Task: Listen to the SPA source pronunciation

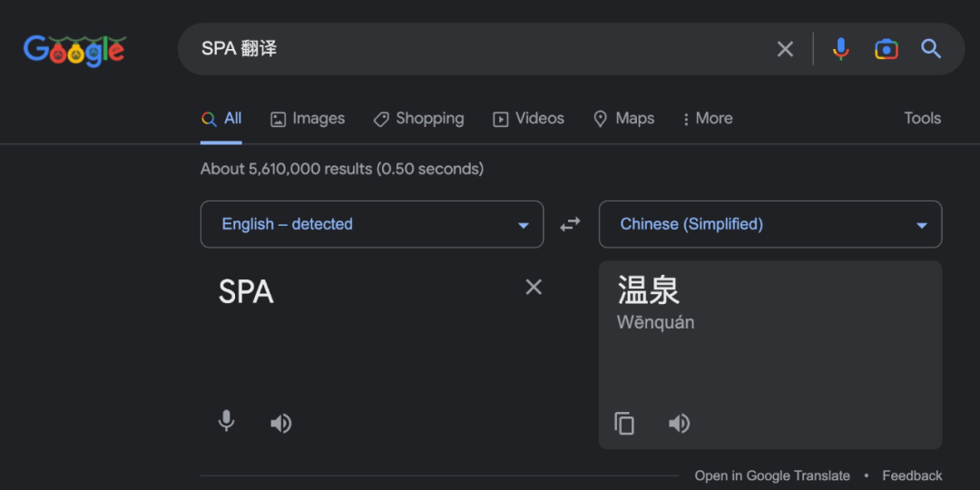Action: point(280,423)
